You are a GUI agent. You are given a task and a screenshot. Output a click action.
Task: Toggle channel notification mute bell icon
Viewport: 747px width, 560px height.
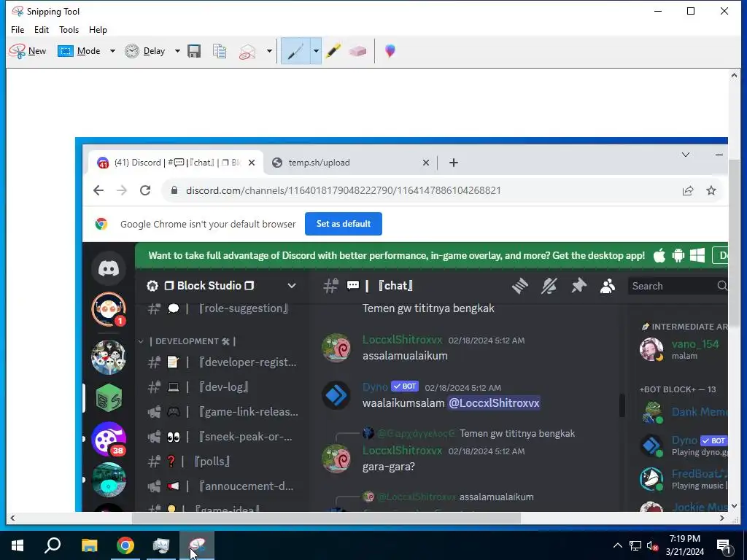point(549,286)
